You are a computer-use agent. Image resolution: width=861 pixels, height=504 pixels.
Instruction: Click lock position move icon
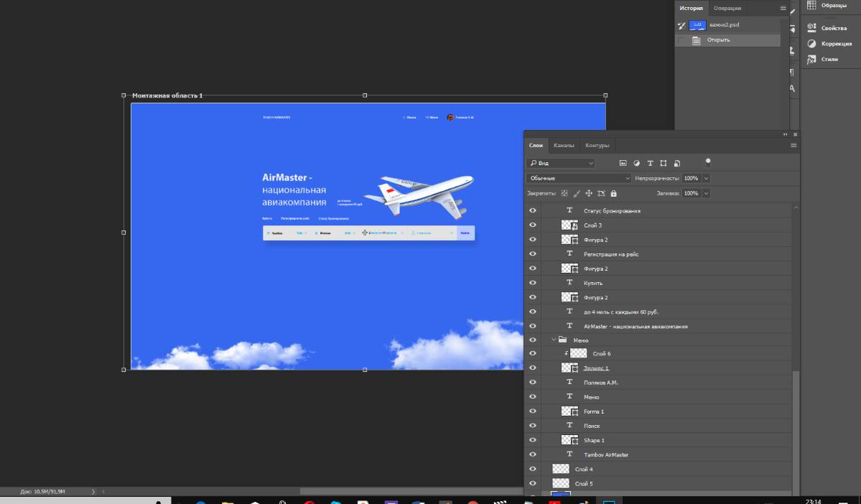589,193
